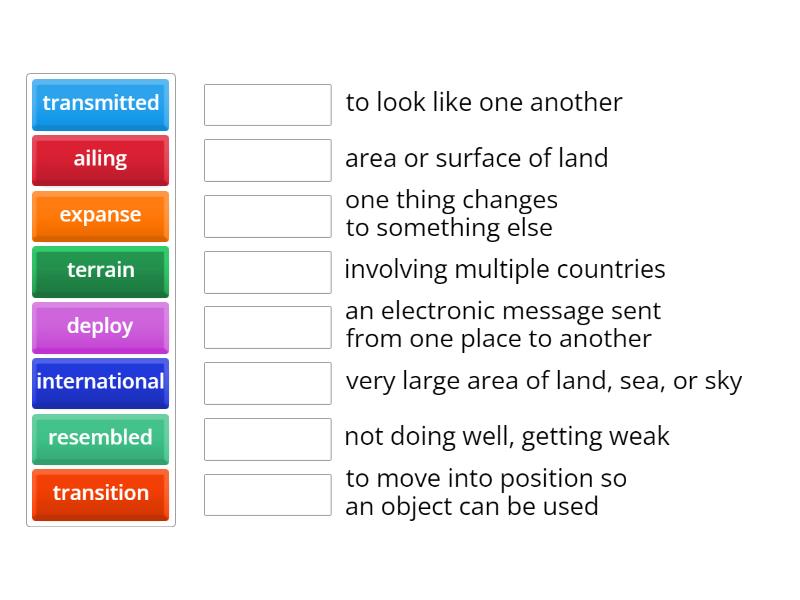
Task: Select answer slot for 'one thing changes to something else'
Action: pos(267,216)
